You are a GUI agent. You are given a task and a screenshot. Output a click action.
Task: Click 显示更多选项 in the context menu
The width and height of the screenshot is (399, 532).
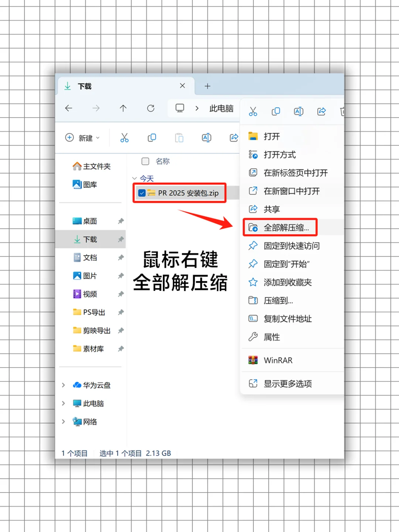tap(288, 383)
